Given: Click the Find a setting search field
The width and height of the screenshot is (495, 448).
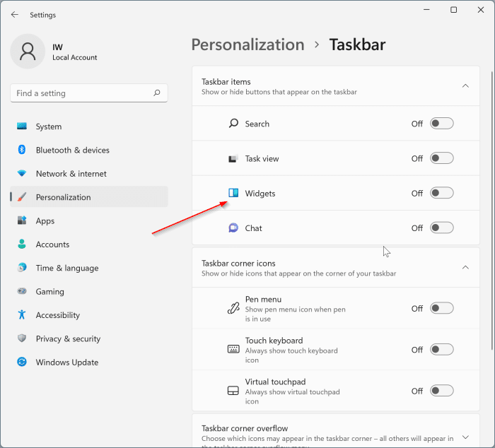Looking at the screenshot, I should [x=89, y=93].
